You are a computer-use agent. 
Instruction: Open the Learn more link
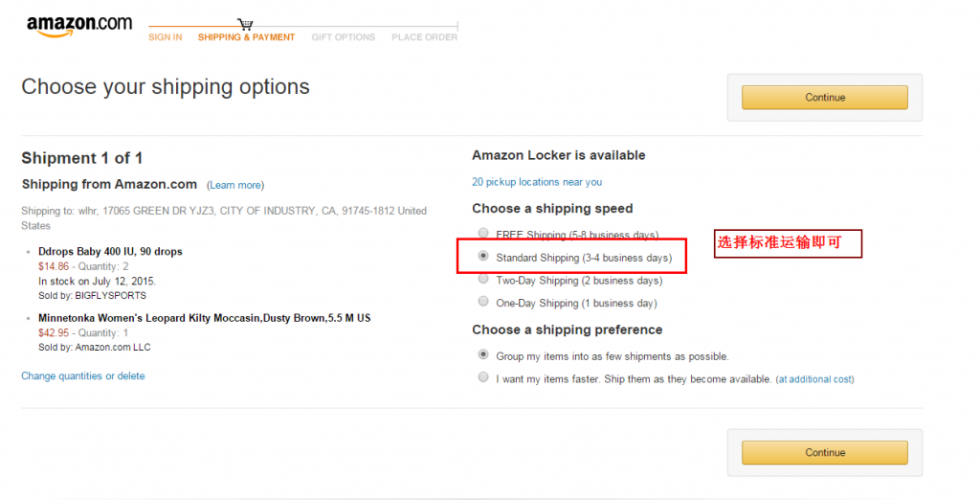click(x=235, y=185)
